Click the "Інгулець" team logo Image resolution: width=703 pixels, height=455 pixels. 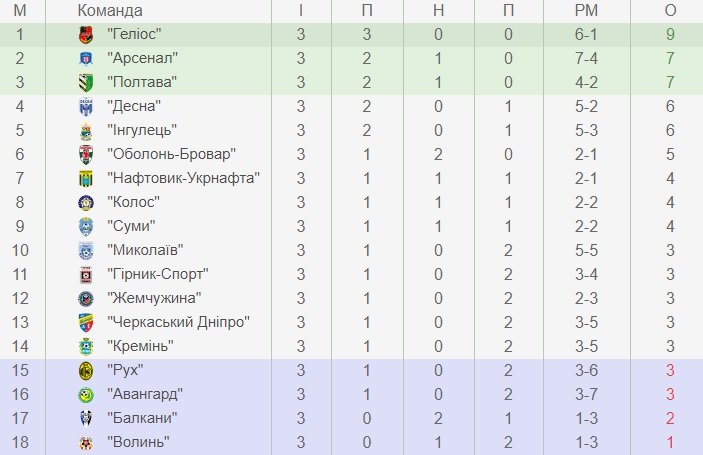point(85,130)
